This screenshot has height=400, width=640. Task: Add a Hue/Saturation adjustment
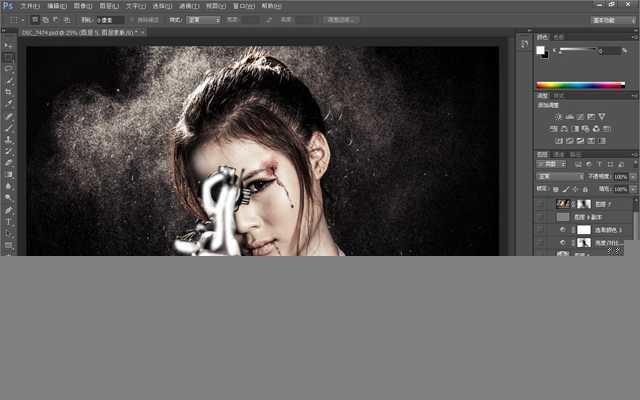point(553,129)
